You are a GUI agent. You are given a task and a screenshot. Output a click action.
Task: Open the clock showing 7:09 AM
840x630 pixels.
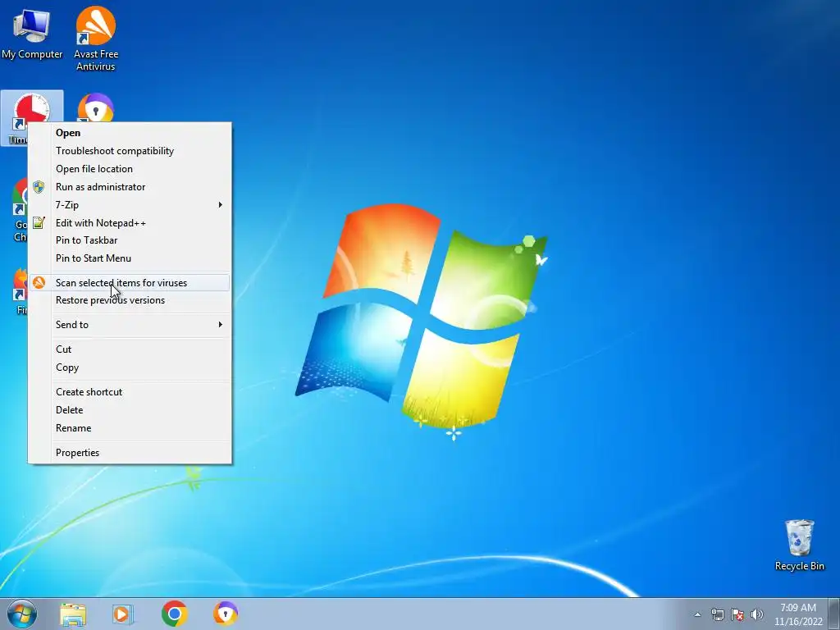tap(798, 614)
